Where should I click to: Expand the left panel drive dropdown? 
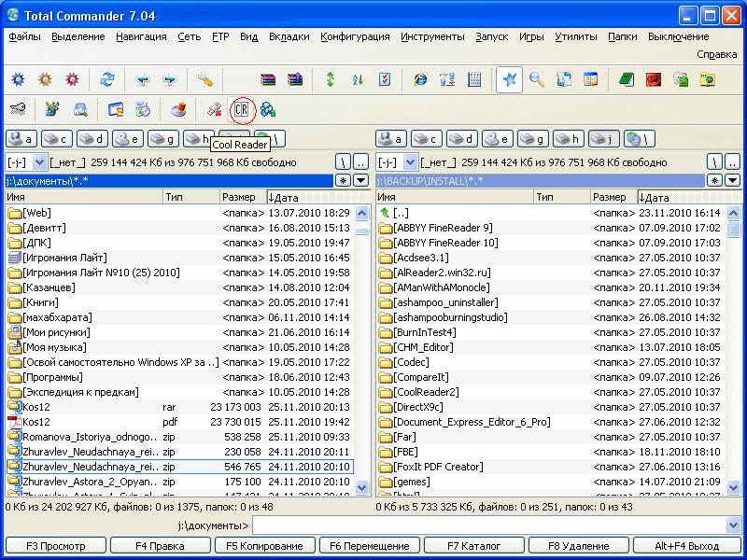tap(39, 162)
